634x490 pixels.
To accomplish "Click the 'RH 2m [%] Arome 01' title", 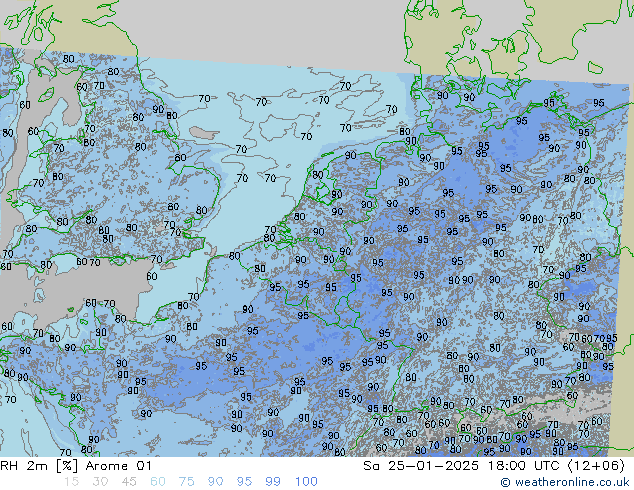I will (77, 465).
